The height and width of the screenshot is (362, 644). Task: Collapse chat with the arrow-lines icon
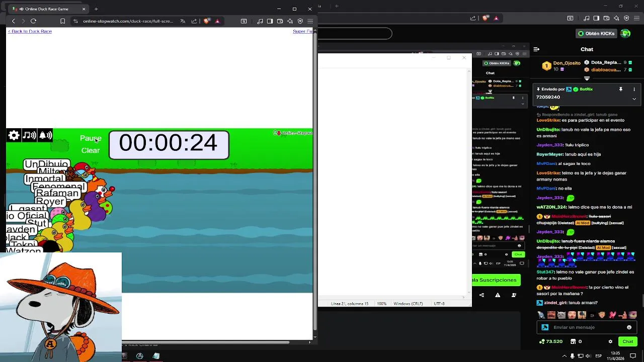tap(536, 49)
